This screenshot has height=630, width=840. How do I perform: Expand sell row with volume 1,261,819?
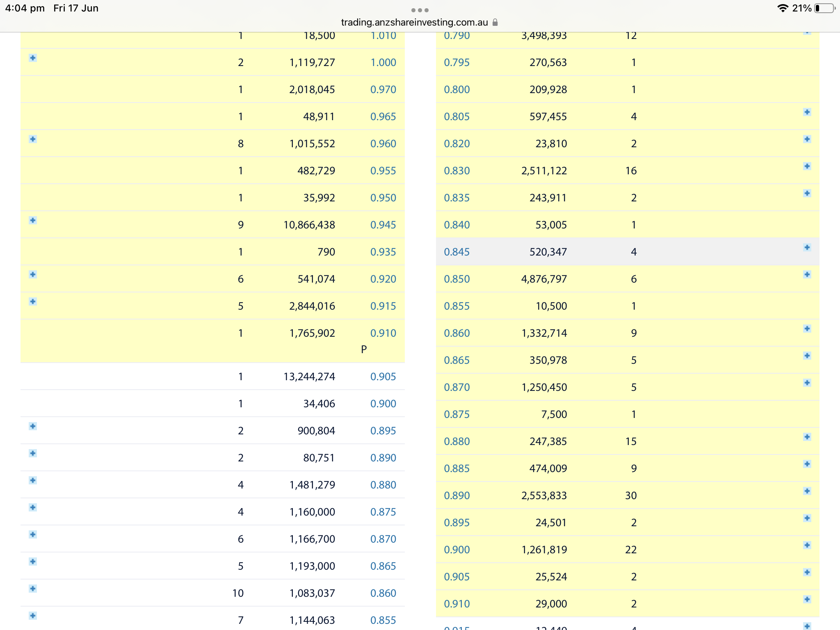[807, 545]
